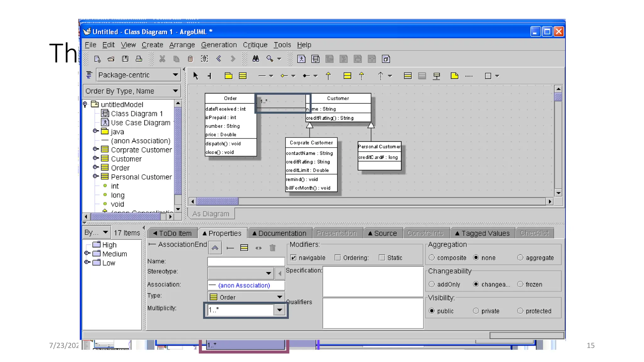This screenshot has width=644, height=362.
Task: Click the New project icon
Action: [x=97, y=59]
